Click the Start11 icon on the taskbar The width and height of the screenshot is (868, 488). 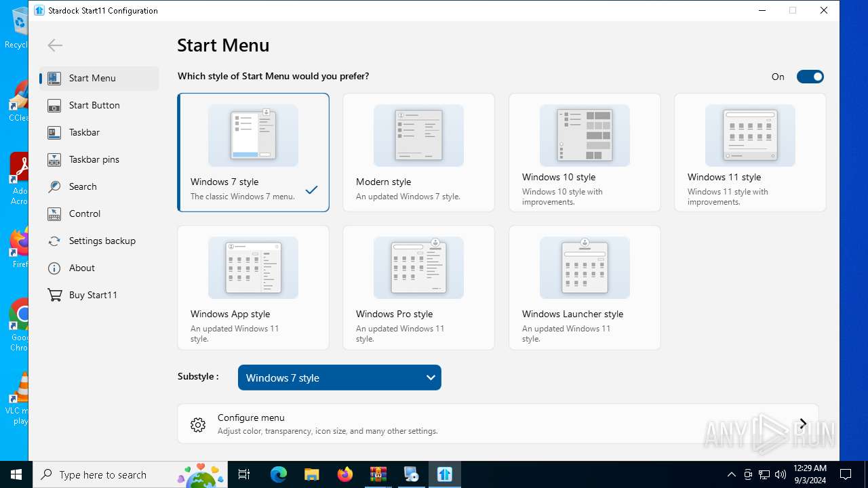click(445, 474)
